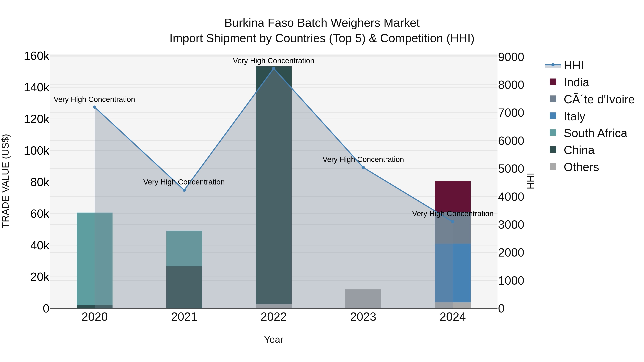Click the India maroon legend swatch
The height and width of the screenshot is (362, 644).
point(553,82)
